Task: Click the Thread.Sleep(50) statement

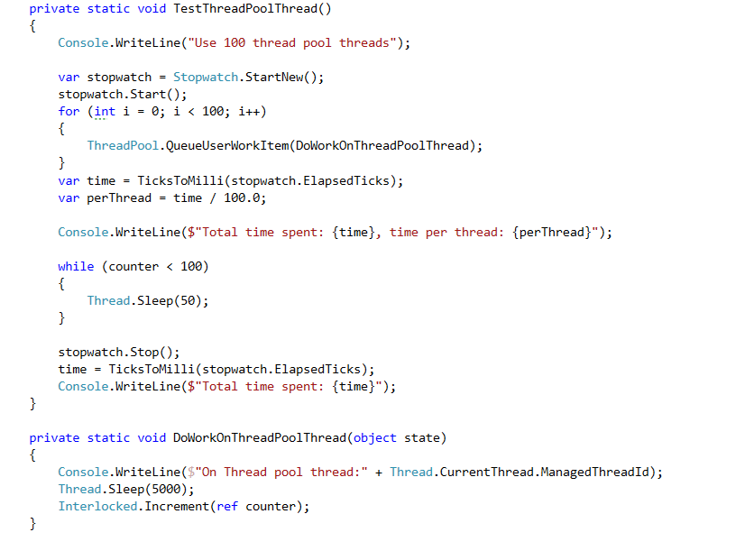Action: point(148,300)
